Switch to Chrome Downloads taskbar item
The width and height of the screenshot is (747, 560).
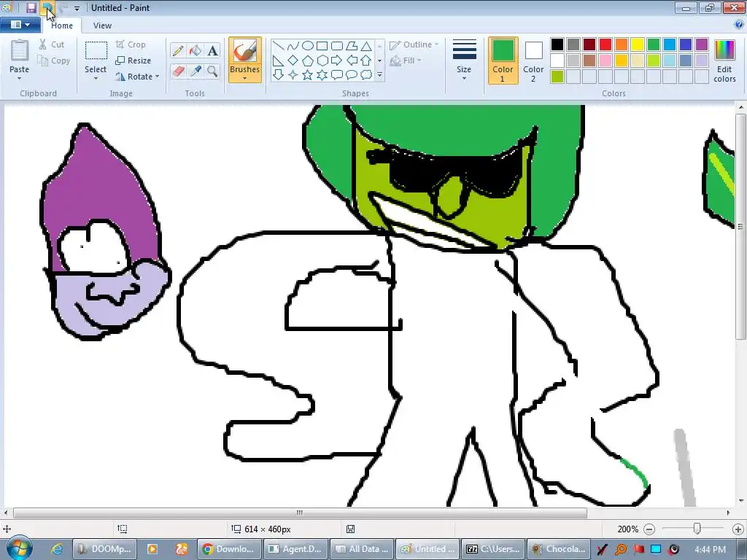point(228,549)
